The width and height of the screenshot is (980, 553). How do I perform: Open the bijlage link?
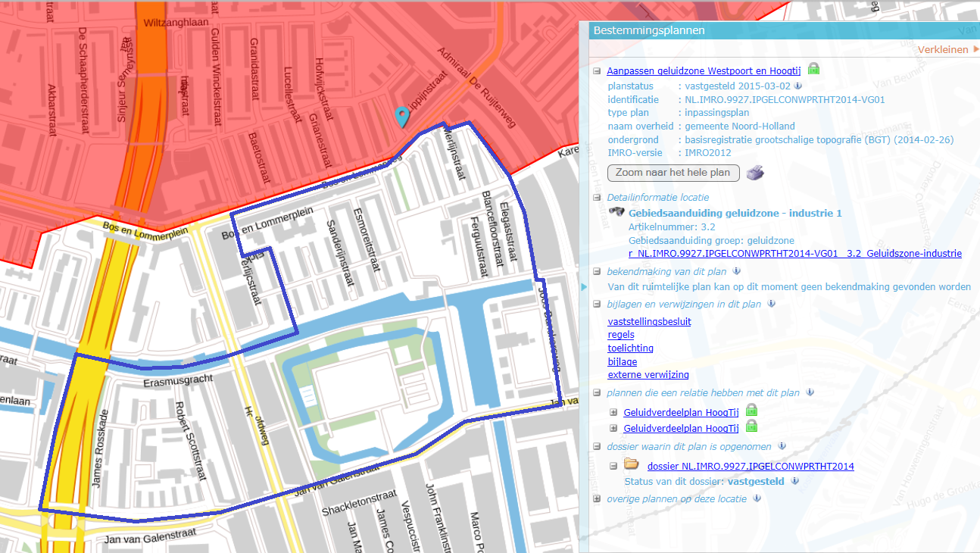(622, 362)
